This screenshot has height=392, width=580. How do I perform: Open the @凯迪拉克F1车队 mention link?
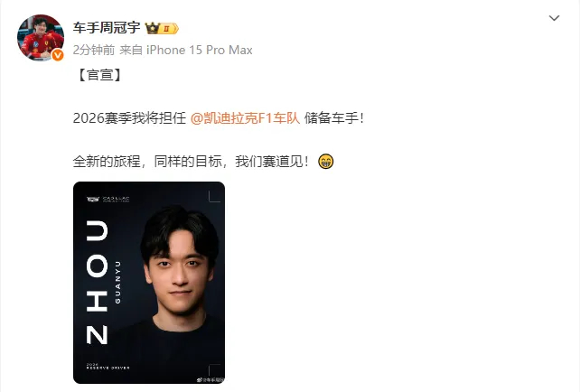[x=245, y=118]
